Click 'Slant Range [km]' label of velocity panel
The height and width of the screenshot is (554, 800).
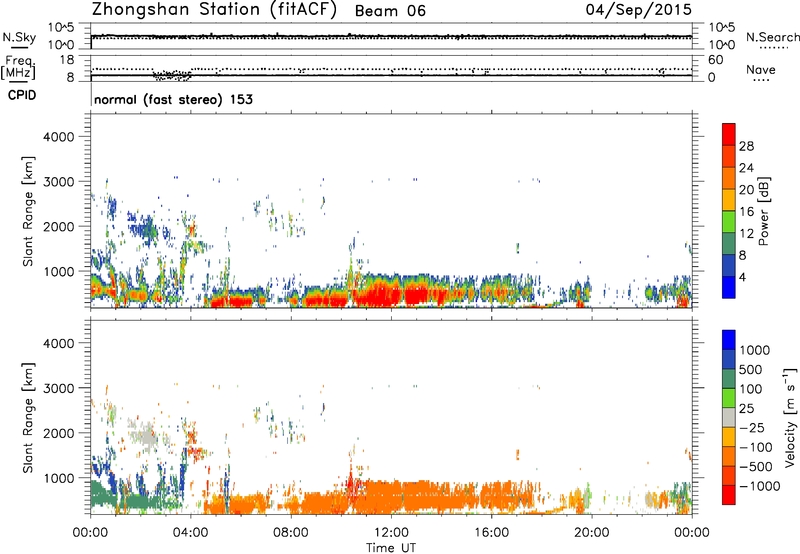pos(28,418)
